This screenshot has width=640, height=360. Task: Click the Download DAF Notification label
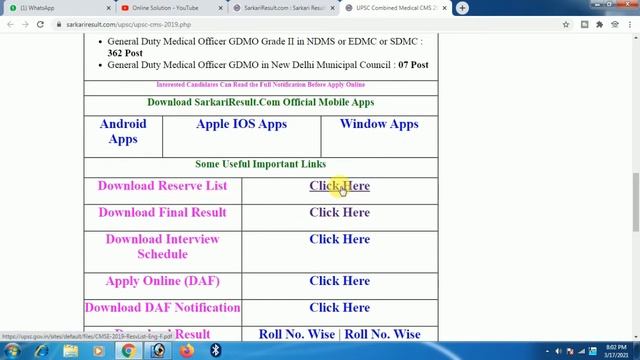pos(162,308)
